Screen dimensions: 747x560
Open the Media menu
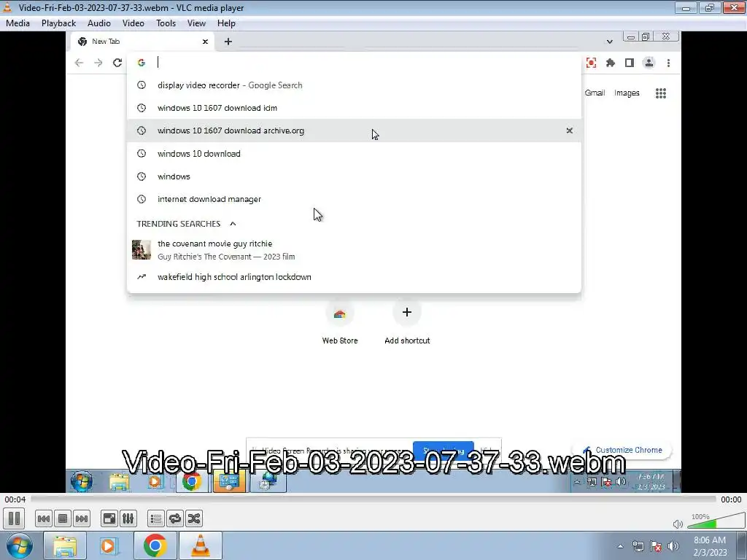point(18,23)
